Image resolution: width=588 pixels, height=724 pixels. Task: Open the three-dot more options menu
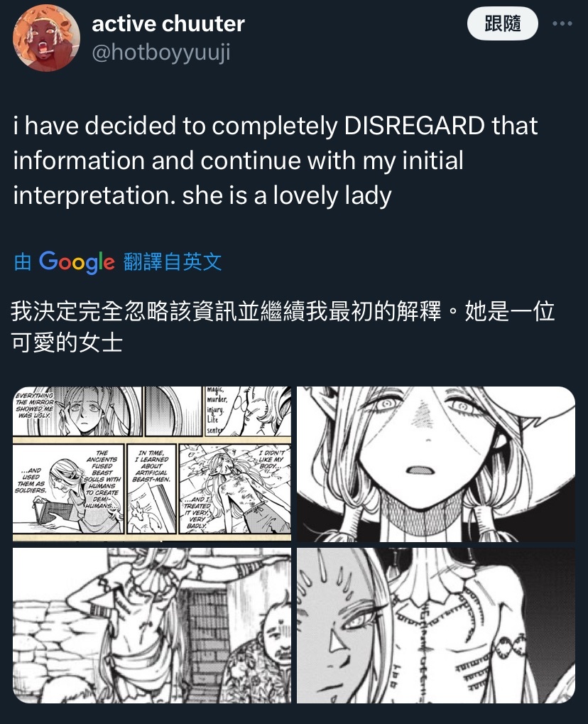point(562,23)
